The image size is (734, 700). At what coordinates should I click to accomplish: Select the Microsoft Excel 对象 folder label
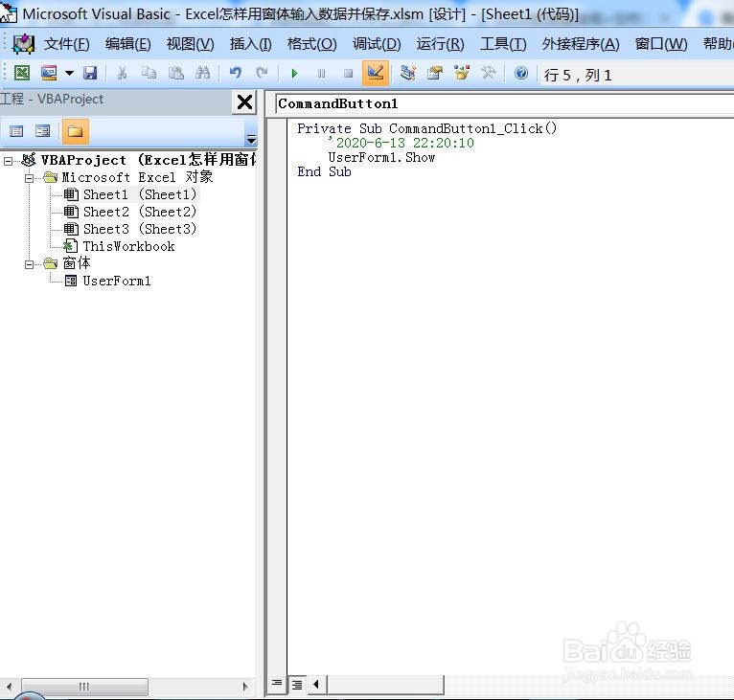138,177
